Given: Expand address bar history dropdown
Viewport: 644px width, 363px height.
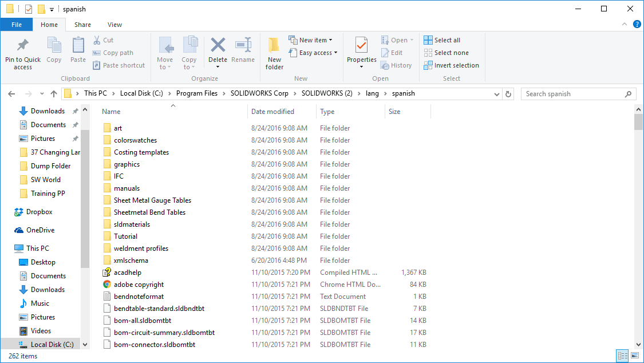Looking at the screenshot, I should [x=496, y=94].
